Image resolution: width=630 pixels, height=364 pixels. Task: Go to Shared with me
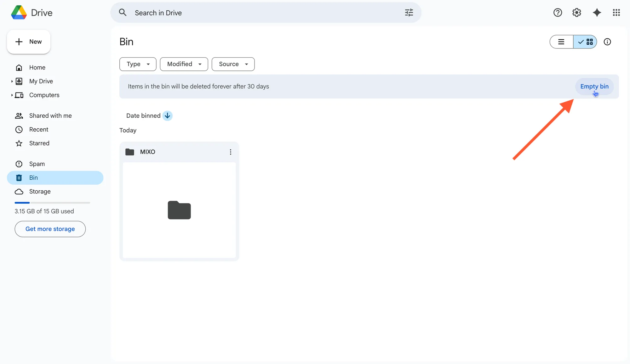click(50, 116)
